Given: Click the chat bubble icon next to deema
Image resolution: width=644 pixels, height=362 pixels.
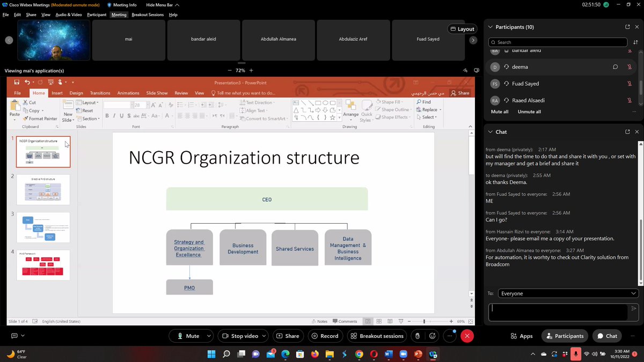Looking at the screenshot, I should (616, 67).
